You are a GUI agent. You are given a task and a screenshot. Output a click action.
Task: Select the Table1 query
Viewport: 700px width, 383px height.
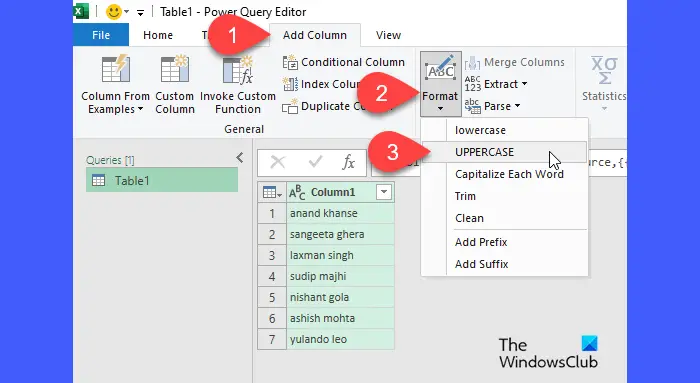(x=162, y=180)
